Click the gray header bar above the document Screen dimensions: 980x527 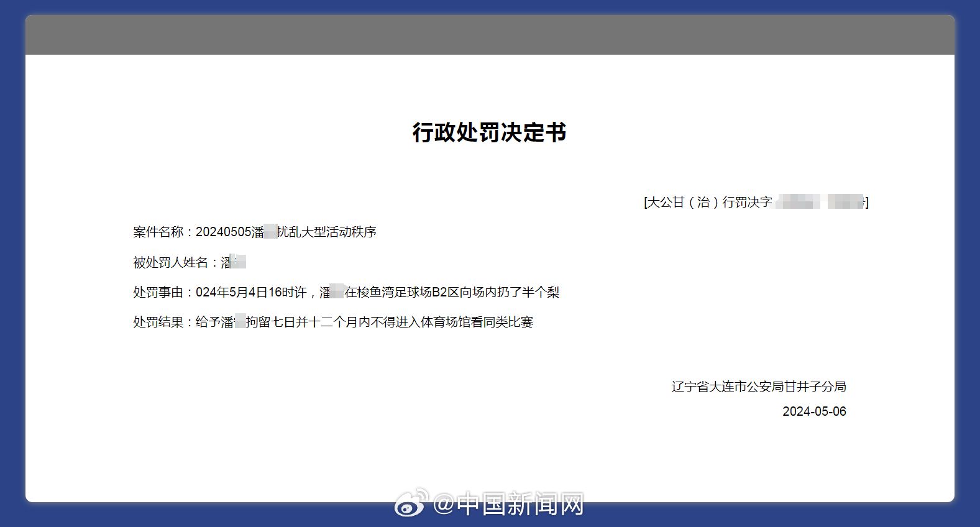(x=490, y=35)
